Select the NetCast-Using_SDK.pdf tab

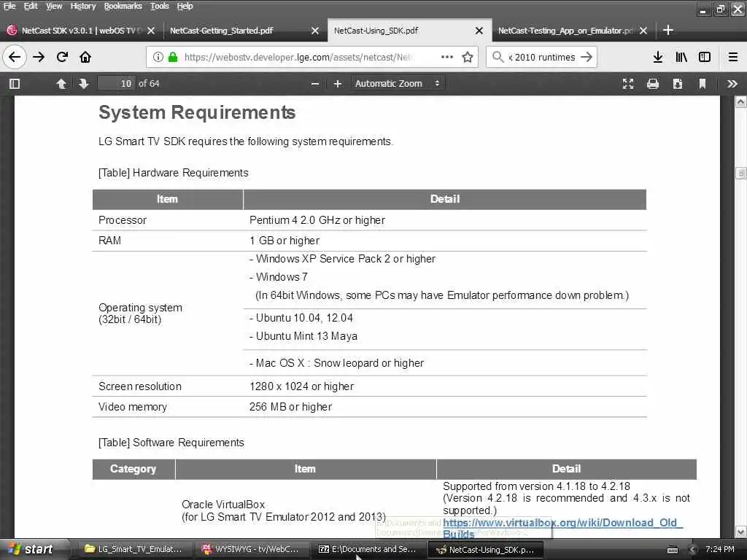(x=376, y=31)
